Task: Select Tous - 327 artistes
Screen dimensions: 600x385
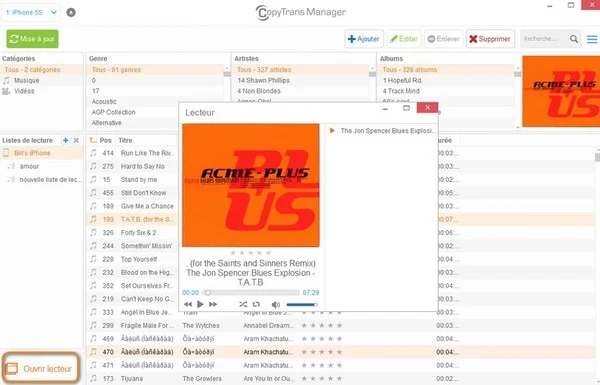Action: [x=301, y=70]
